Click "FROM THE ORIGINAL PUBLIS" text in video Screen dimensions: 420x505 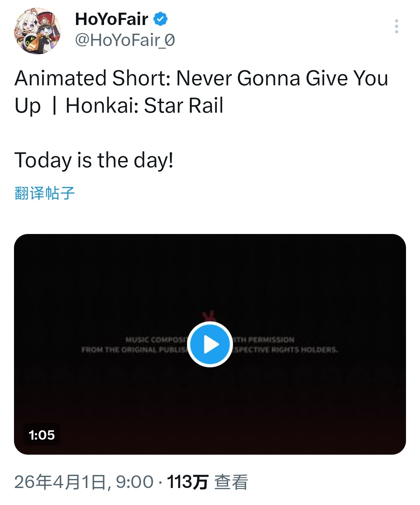(x=134, y=350)
